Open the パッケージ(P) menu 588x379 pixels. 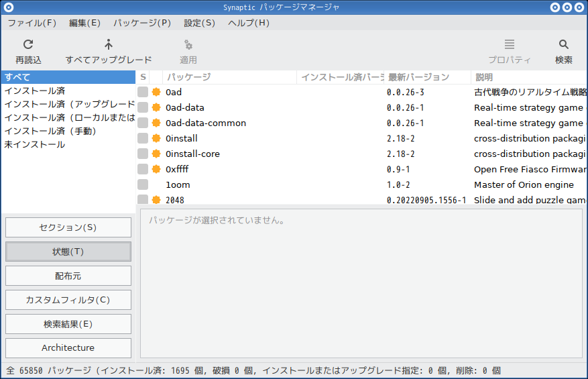pyautogui.click(x=142, y=23)
